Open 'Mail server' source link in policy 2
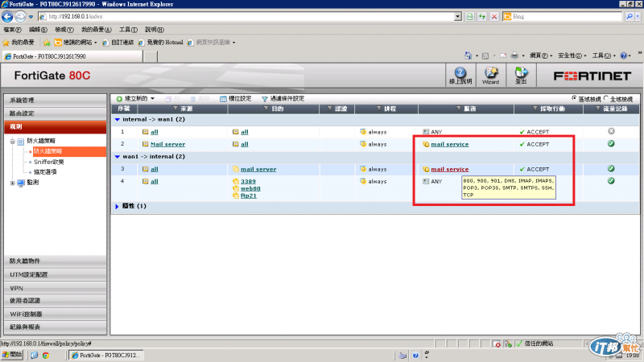644x362 pixels. (167, 144)
